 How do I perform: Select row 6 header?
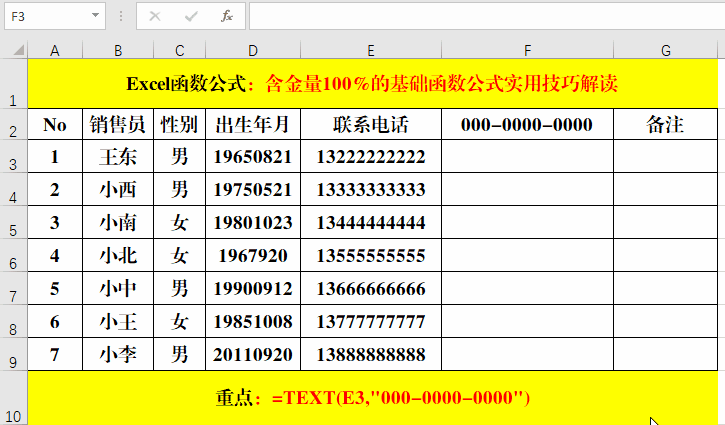(13, 255)
